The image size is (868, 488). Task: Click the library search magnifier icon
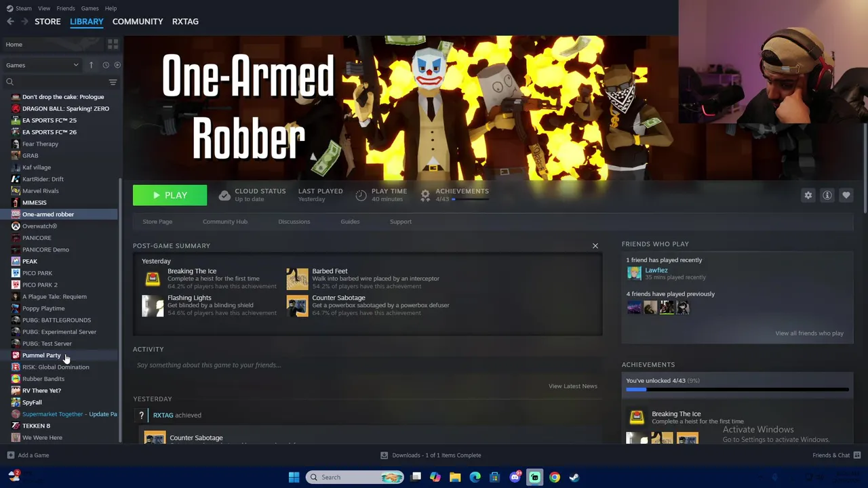click(9, 82)
